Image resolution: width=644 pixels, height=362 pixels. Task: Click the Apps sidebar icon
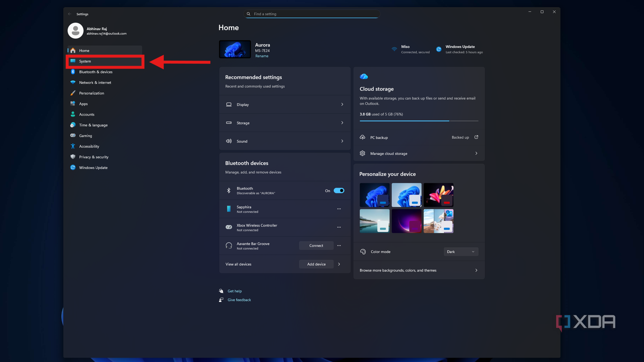[73, 104]
